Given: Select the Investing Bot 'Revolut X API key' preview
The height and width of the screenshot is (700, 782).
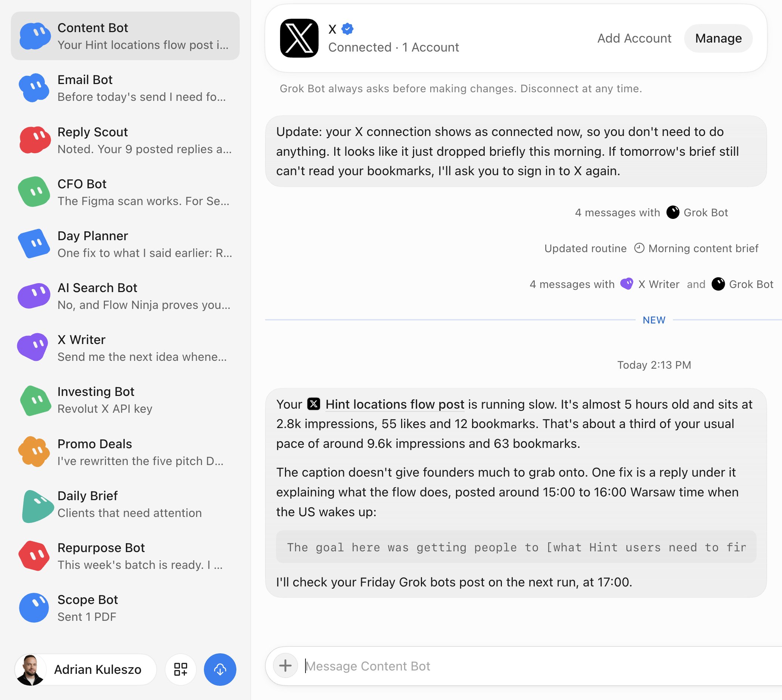Looking at the screenshot, I should (105, 409).
